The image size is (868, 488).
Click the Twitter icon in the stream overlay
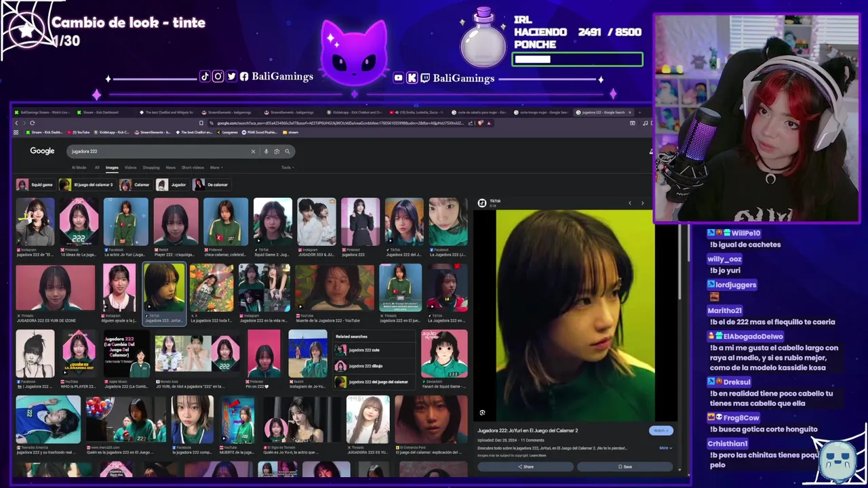point(231,77)
